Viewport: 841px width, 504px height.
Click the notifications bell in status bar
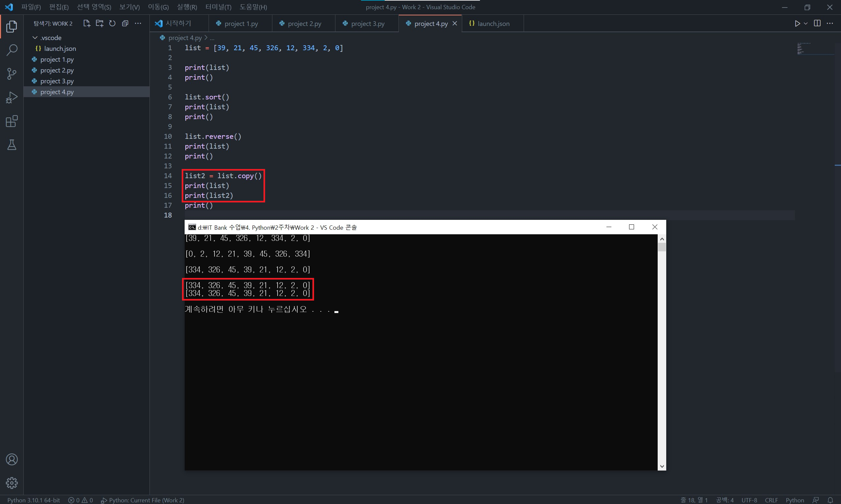tap(830, 500)
